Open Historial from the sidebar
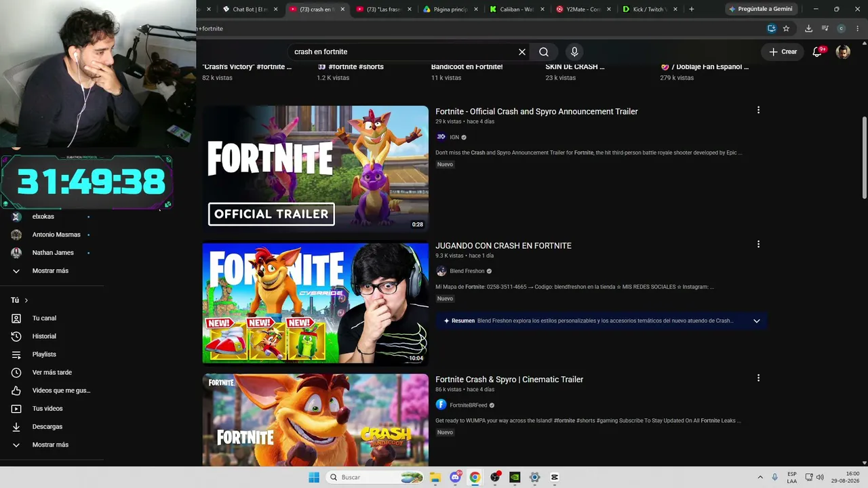 (x=44, y=336)
